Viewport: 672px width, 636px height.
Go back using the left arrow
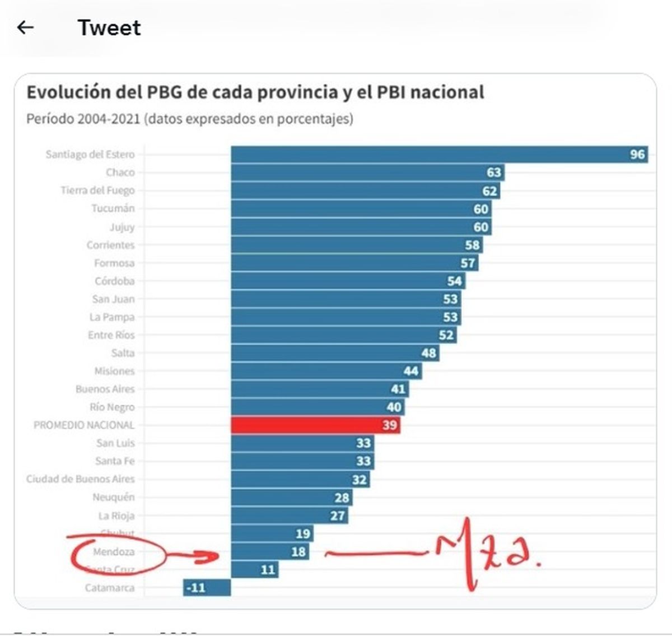click(26, 27)
